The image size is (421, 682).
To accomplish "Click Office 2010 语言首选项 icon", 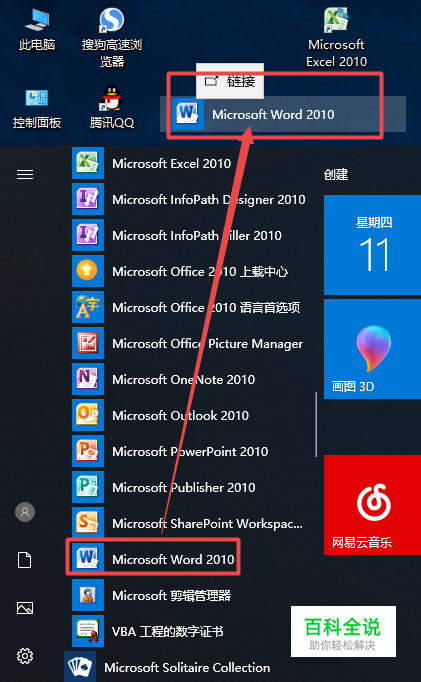I will [x=88, y=307].
